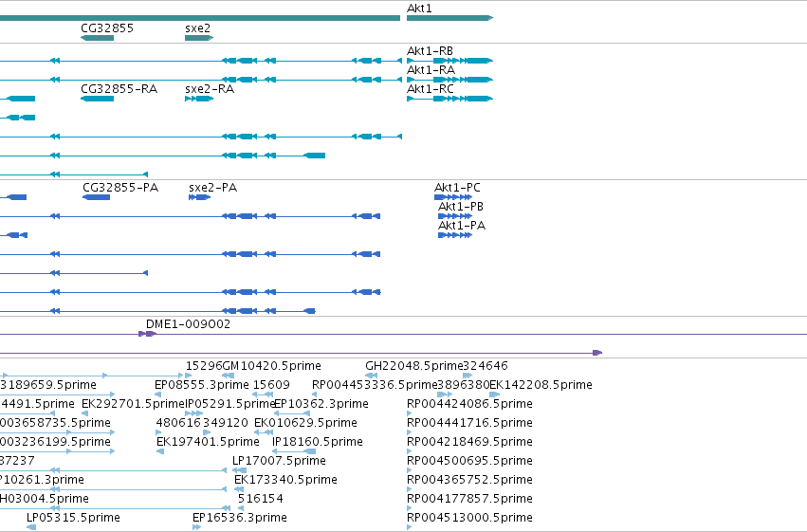Select the Akt1-RB transcript
Viewport: 807px width, 532px height.
pyautogui.click(x=449, y=61)
